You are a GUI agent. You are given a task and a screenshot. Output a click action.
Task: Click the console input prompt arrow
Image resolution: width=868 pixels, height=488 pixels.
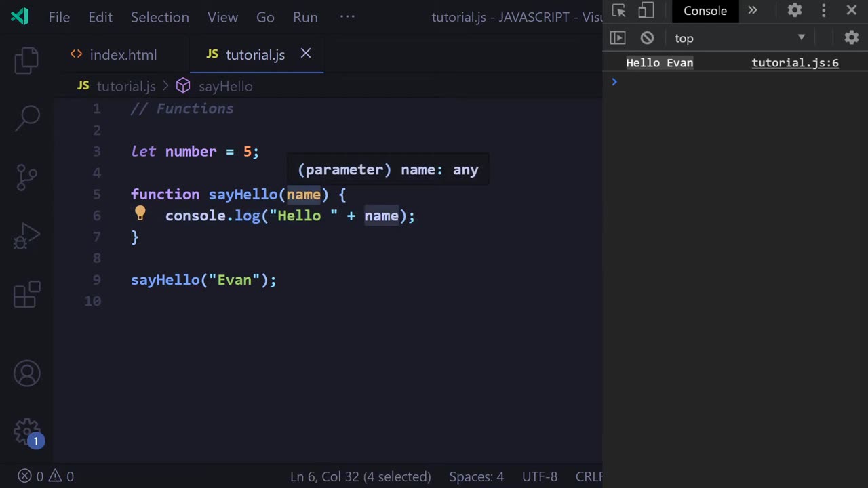(x=614, y=82)
